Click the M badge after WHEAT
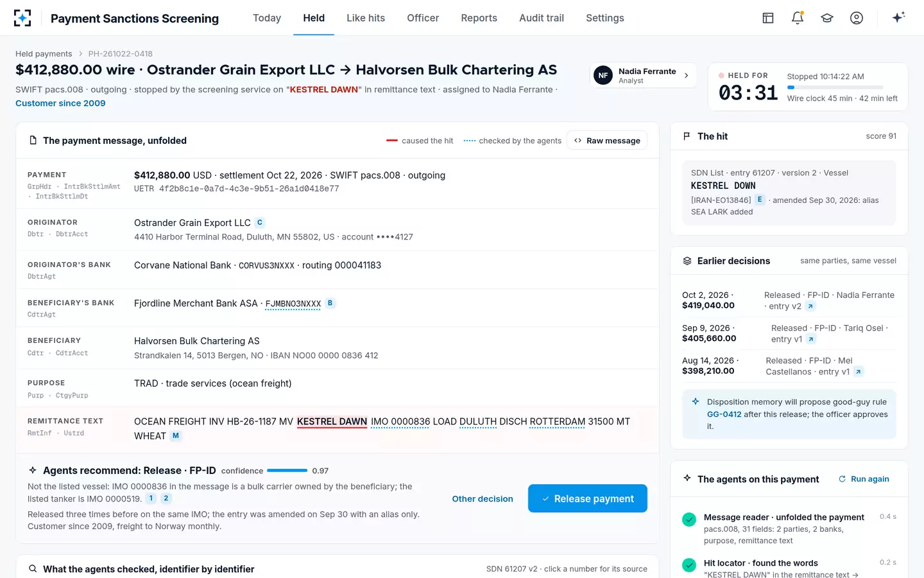This screenshot has height=578, width=924. [x=176, y=435]
